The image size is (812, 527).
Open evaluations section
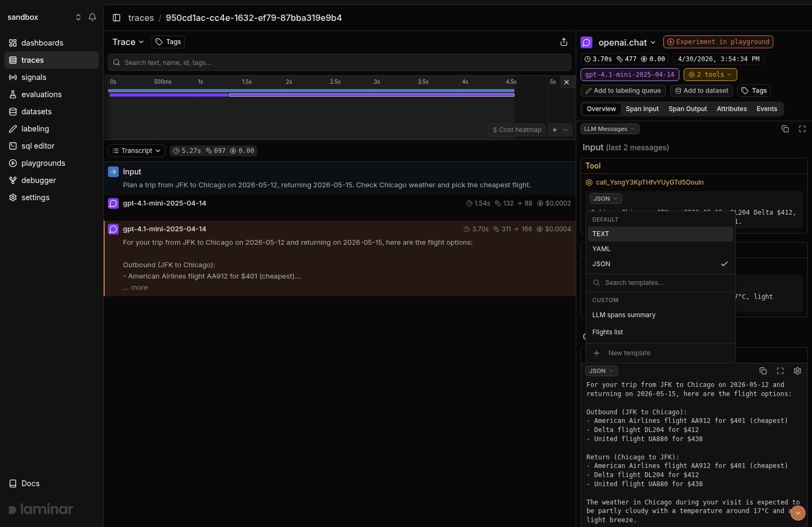pos(52,94)
